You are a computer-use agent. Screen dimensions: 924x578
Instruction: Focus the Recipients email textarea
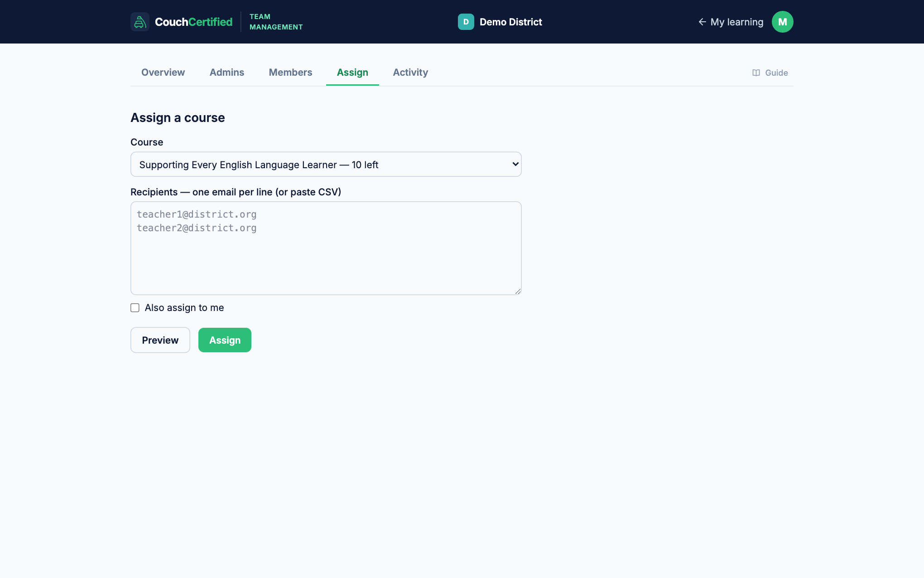[x=326, y=248]
